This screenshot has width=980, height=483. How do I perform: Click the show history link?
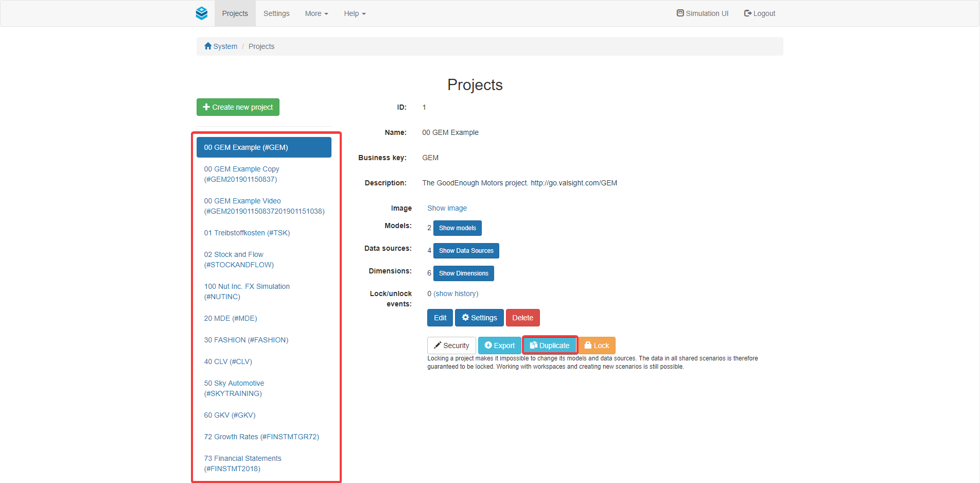tap(456, 294)
